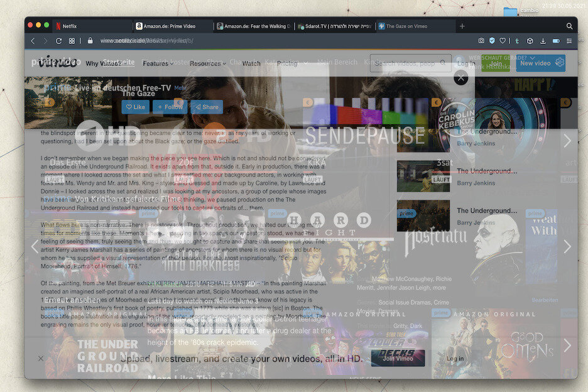Click the green Join button
The height and width of the screenshot is (392, 588).
[x=496, y=63]
